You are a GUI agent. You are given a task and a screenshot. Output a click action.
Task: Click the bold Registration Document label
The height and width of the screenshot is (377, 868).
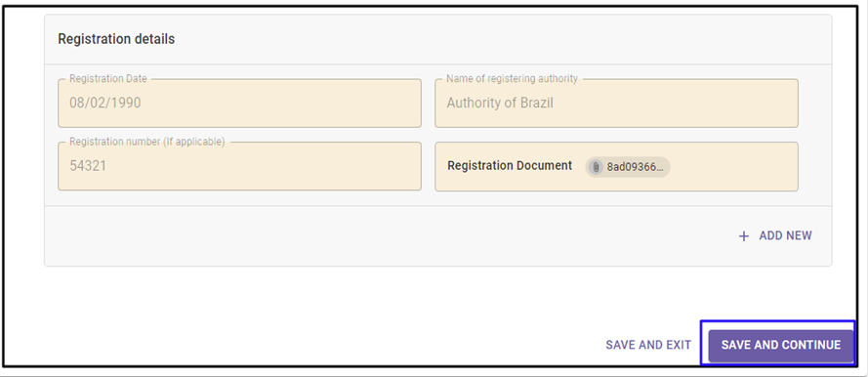[510, 165]
